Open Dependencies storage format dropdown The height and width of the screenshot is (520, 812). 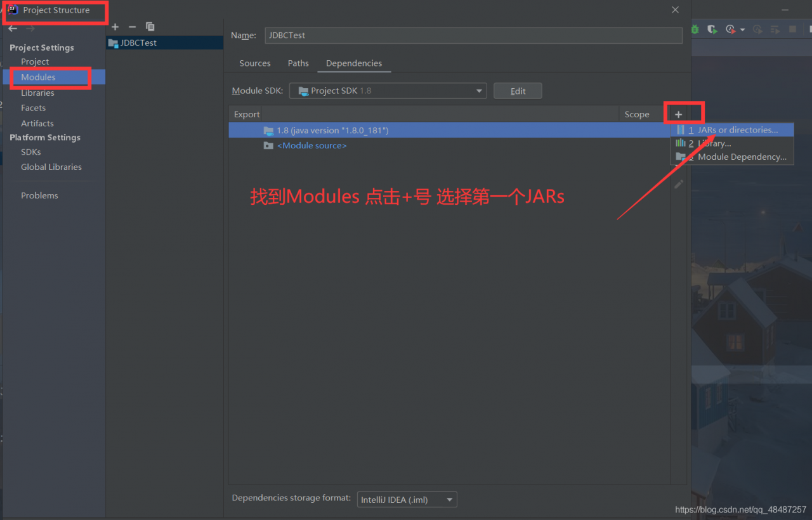coord(407,500)
